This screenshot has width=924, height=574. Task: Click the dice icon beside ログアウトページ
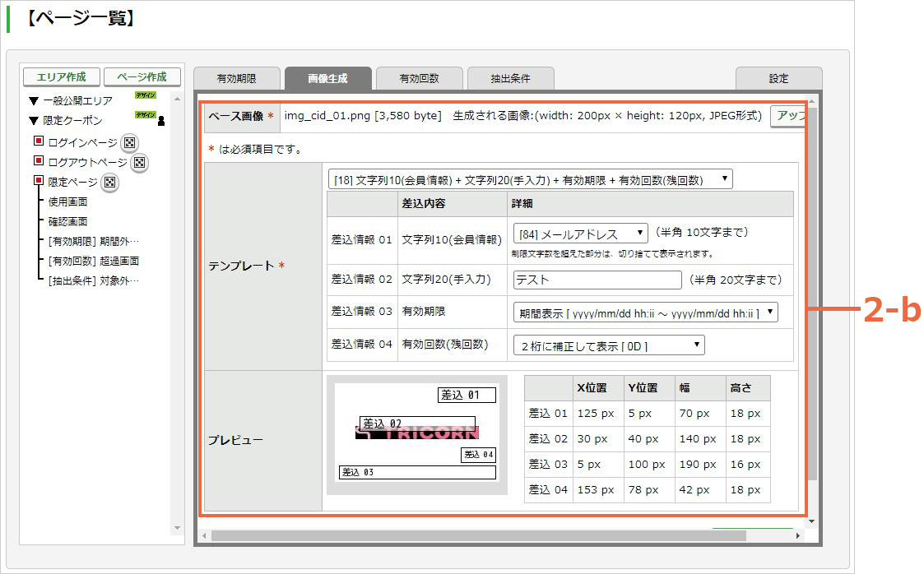(x=140, y=163)
